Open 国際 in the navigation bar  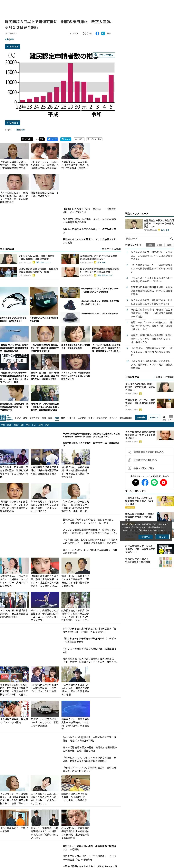50,418
